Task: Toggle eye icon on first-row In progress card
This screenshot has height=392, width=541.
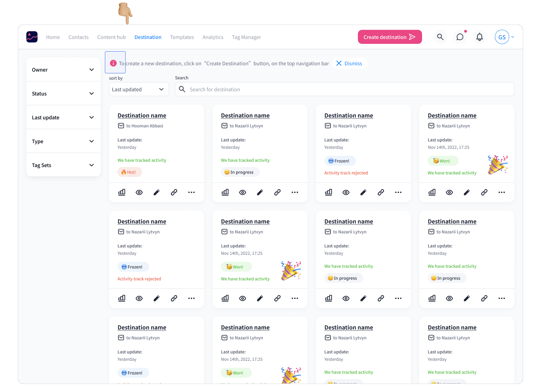Action: click(x=243, y=192)
